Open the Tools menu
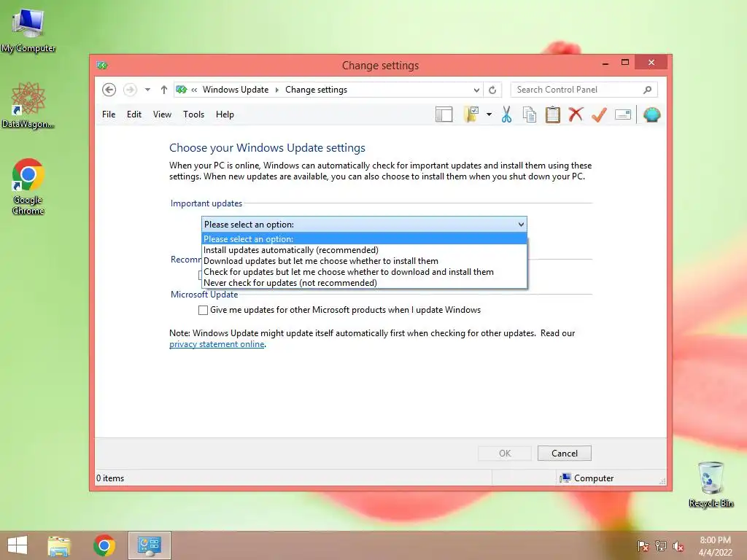Image resolution: width=747 pixels, height=560 pixels. pos(193,114)
